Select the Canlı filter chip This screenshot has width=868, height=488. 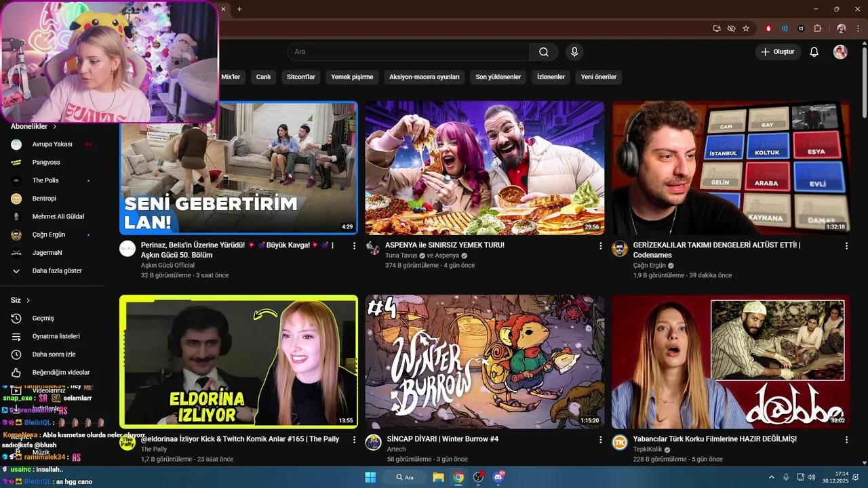click(x=263, y=77)
